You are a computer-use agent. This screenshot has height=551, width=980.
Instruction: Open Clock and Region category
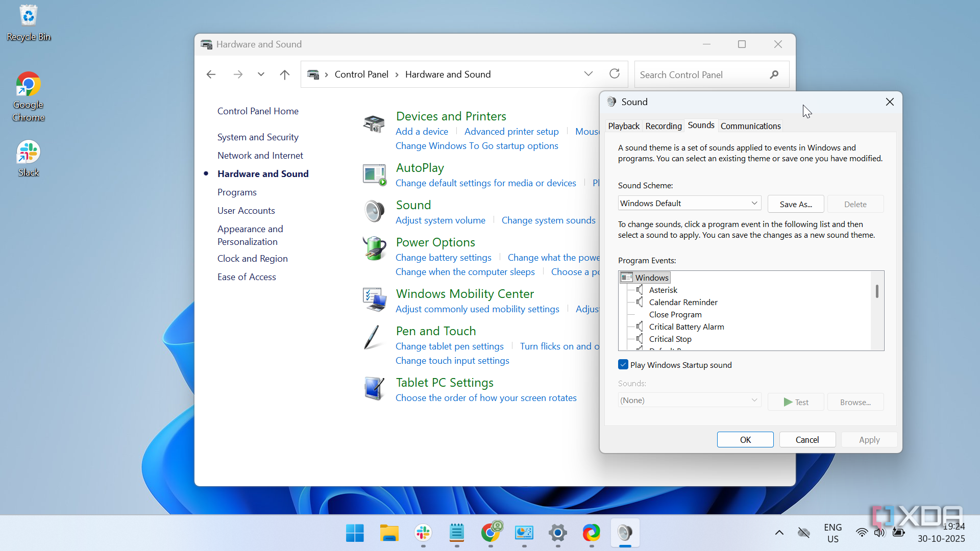[x=252, y=259]
